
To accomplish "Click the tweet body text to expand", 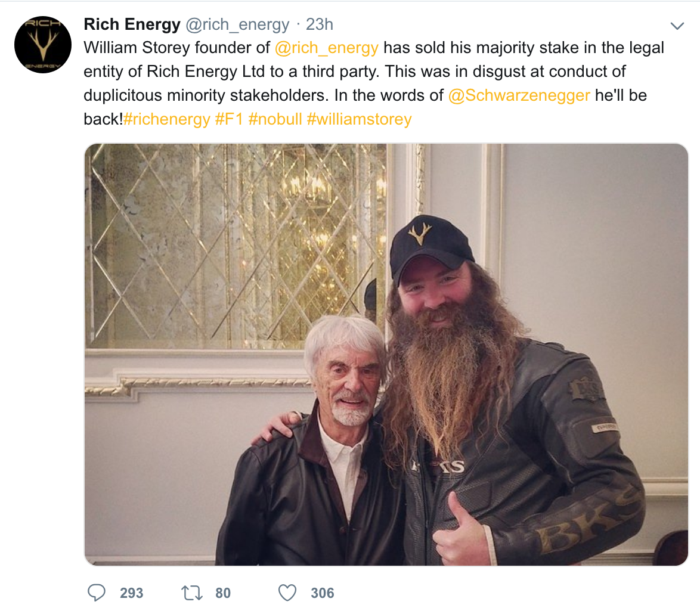I will 374,83.
